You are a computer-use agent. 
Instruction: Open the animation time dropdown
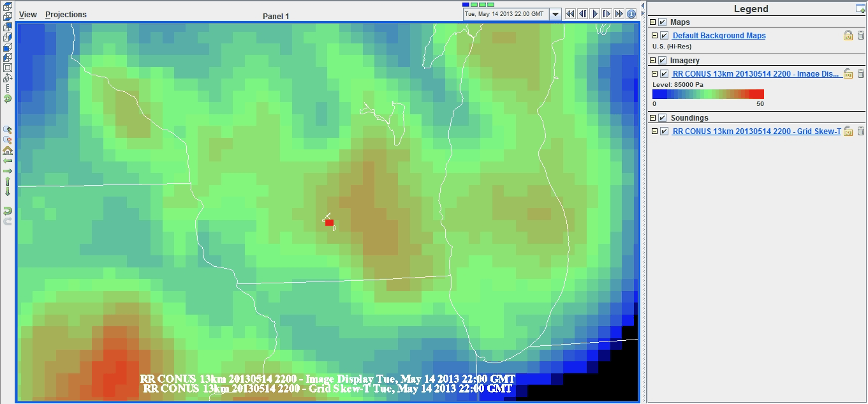tap(554, 14)
